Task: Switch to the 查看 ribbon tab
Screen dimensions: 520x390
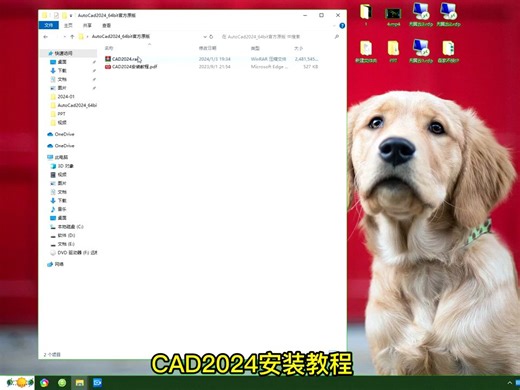Action: click(106, 25)
